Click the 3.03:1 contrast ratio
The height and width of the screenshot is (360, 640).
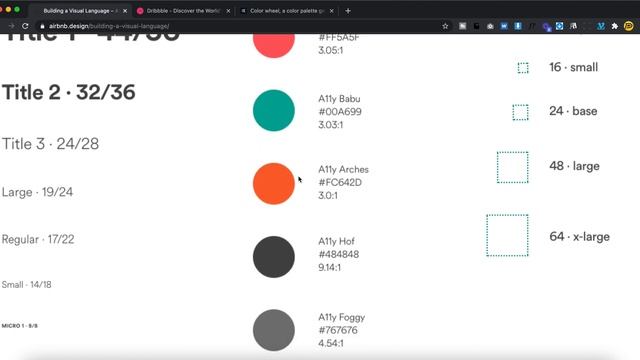click(331, 125)
